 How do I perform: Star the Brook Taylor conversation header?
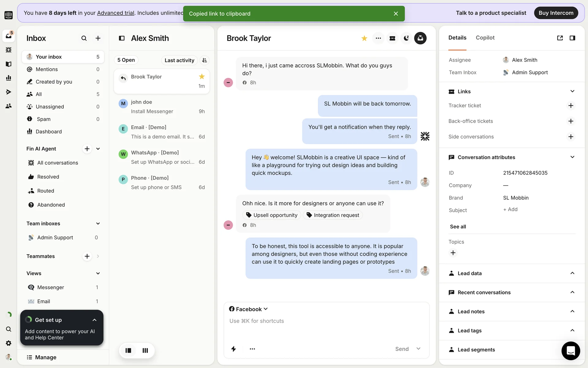(x=364, y=38)
